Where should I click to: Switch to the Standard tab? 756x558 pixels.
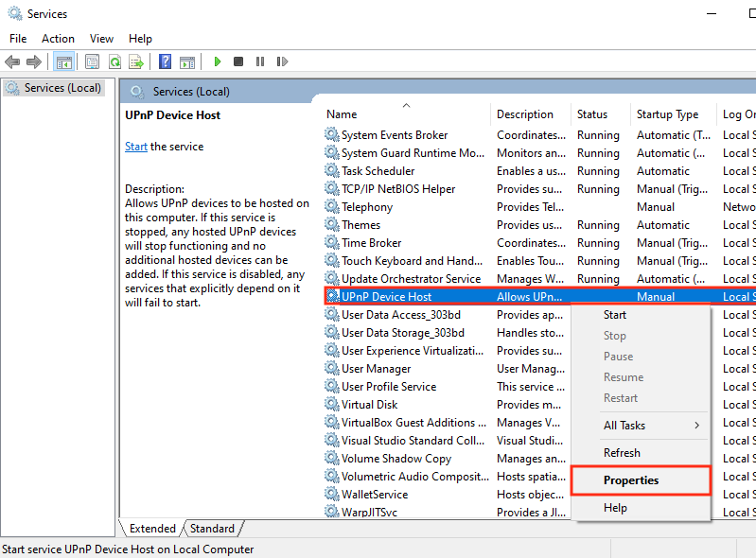212,529
